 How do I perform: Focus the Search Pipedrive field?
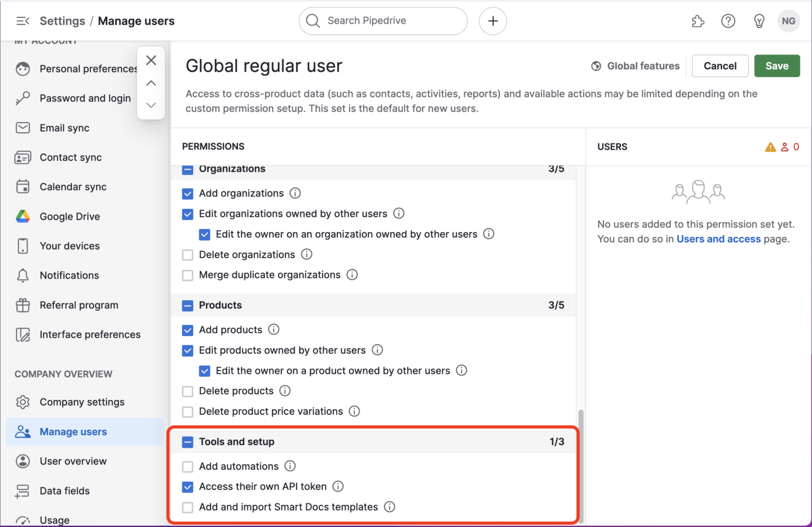tap(391, 21)
